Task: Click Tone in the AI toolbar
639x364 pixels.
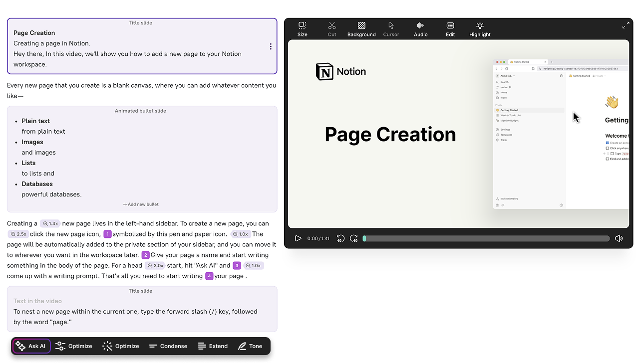Action: tap(250, 346)
